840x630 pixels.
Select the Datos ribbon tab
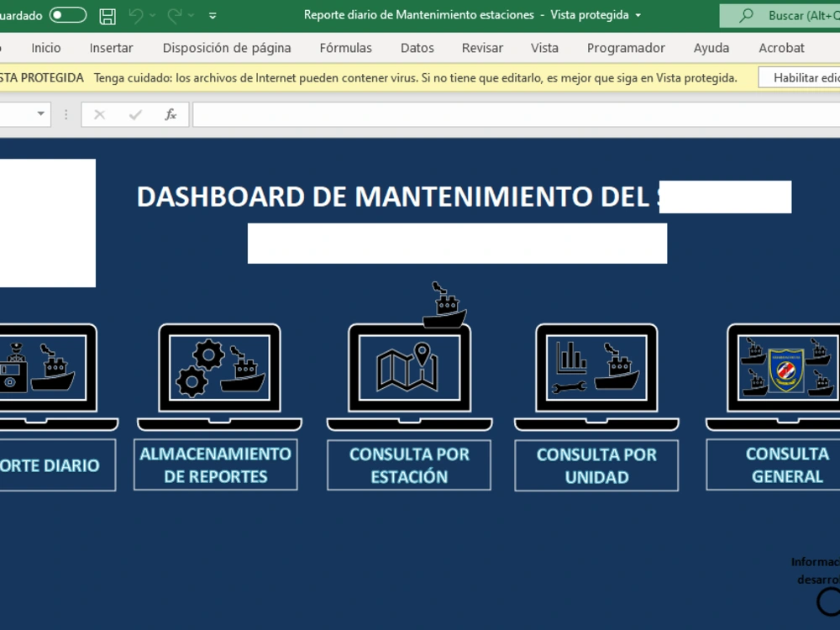coord(417,48)
